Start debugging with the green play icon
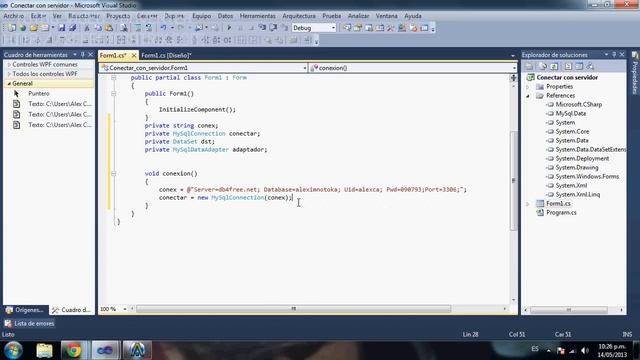 click(x=229, y=28)
